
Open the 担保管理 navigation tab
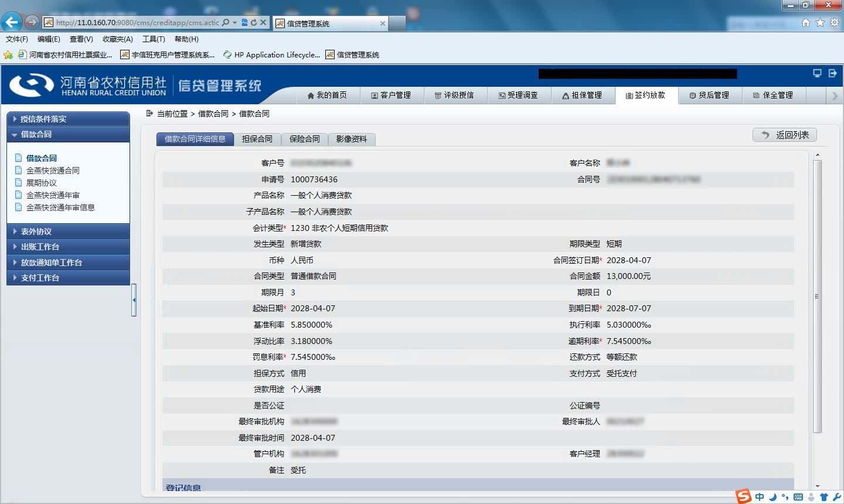coord(583,95)
